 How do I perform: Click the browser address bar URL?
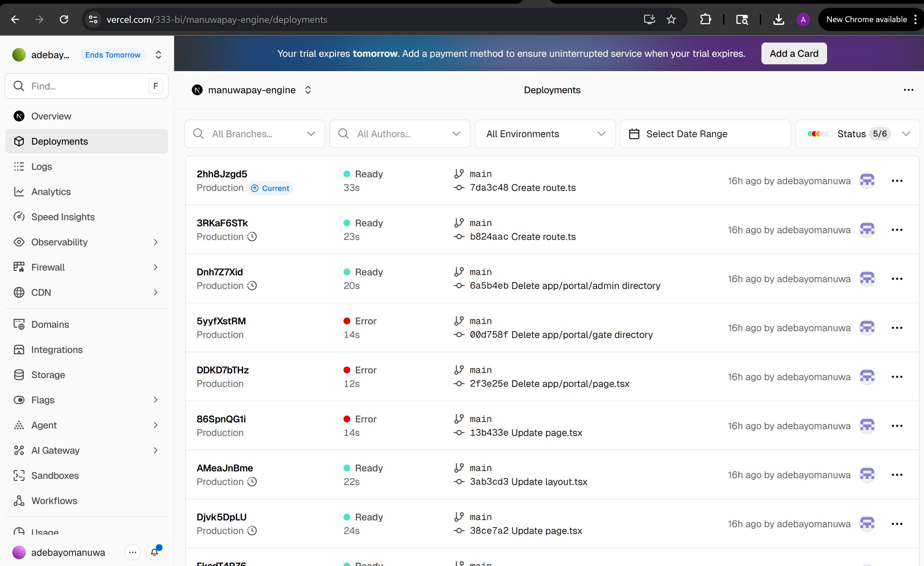click(217, 19)
